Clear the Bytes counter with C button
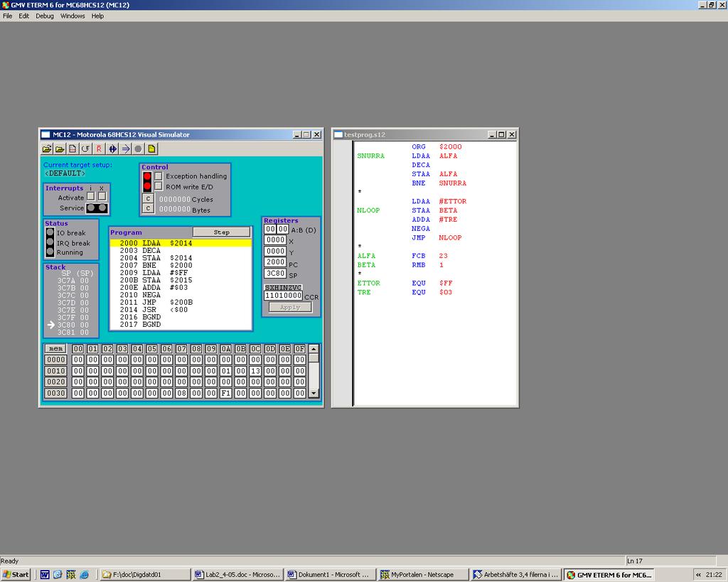728x582 pixels. (x=148, y=209)
